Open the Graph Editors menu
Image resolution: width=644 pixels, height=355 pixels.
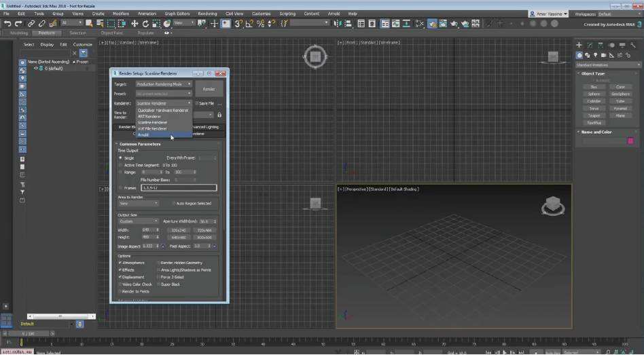[x=177, y=14]
